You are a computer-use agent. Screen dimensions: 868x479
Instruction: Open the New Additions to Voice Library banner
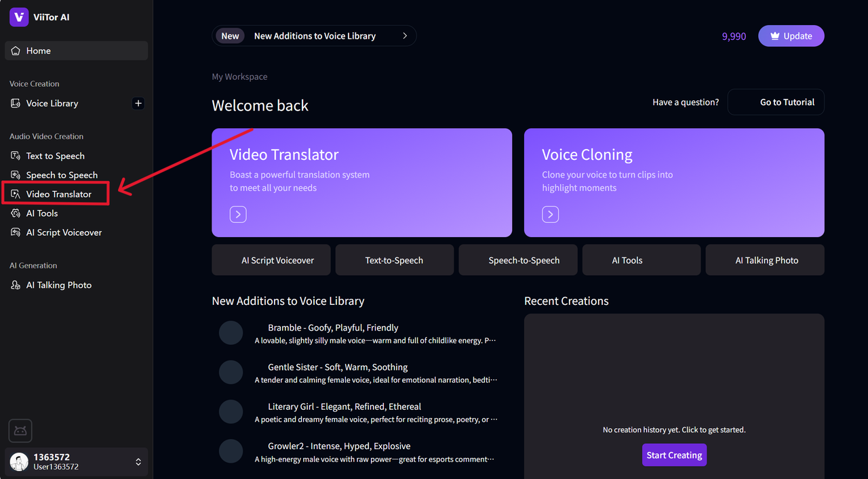314,36
